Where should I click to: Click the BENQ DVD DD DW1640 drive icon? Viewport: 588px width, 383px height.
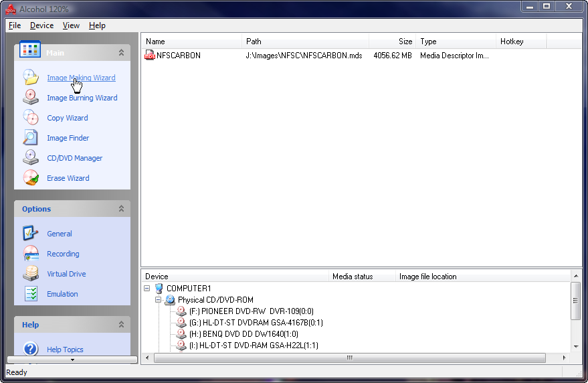[181, 333]
